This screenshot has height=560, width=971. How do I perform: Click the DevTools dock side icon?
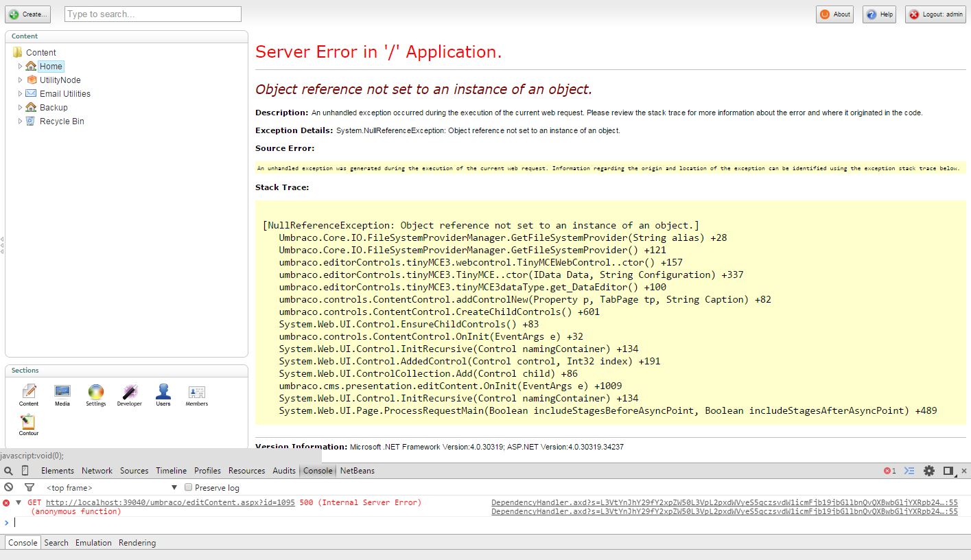point(948,471)
